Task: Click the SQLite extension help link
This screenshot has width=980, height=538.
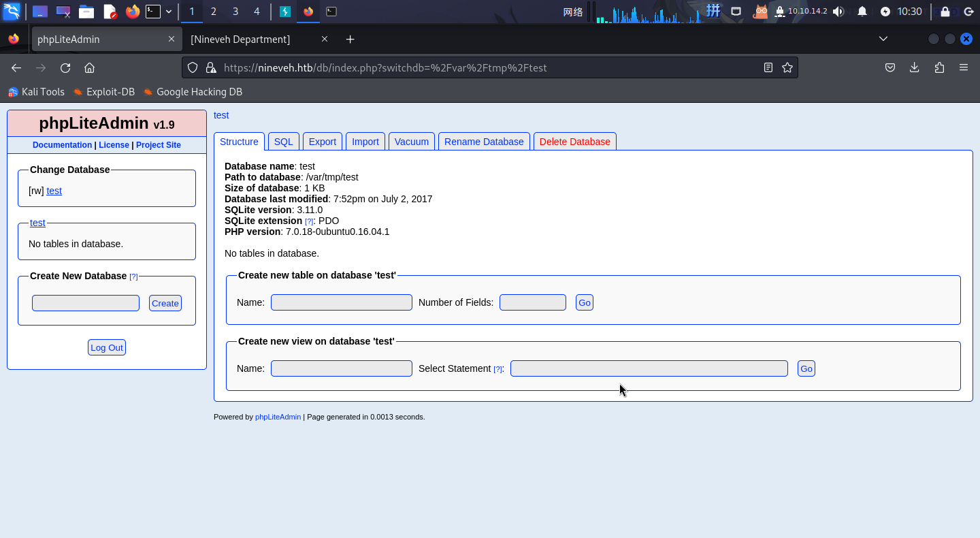Action: [x=309, y=221]
